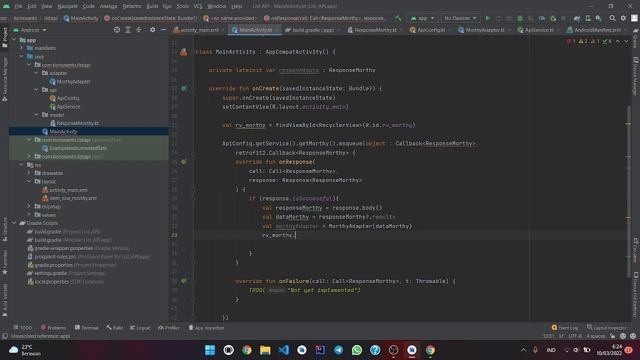This screenshot has width=640, height=360.
Task: Open Windows Start menu
Action: tap(210, 350)
